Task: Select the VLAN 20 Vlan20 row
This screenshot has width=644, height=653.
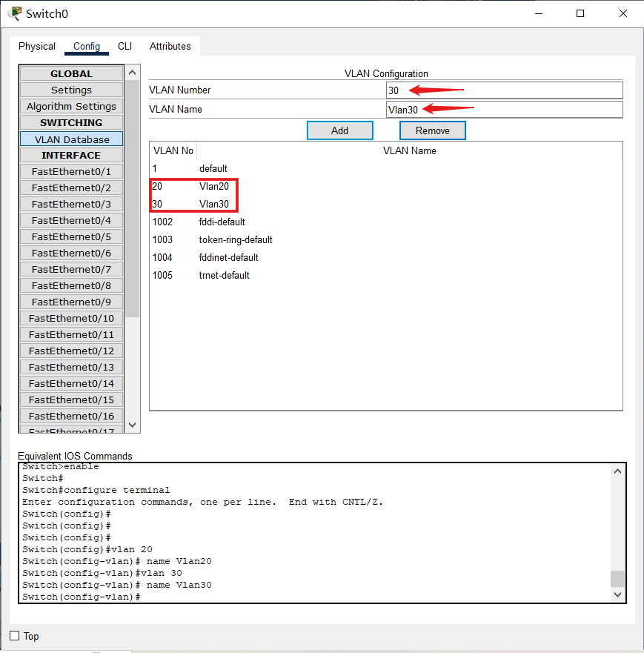Action: tap(386, 186)
